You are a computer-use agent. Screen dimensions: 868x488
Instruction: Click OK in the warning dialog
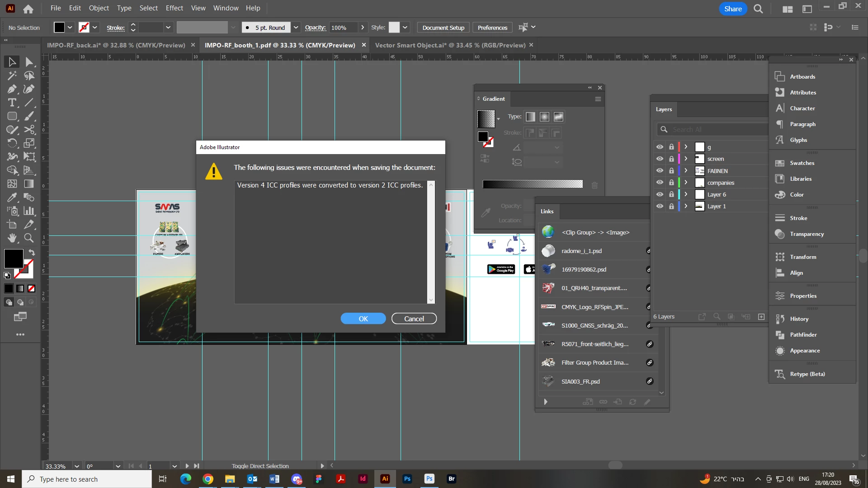click(x=363, y=319)
